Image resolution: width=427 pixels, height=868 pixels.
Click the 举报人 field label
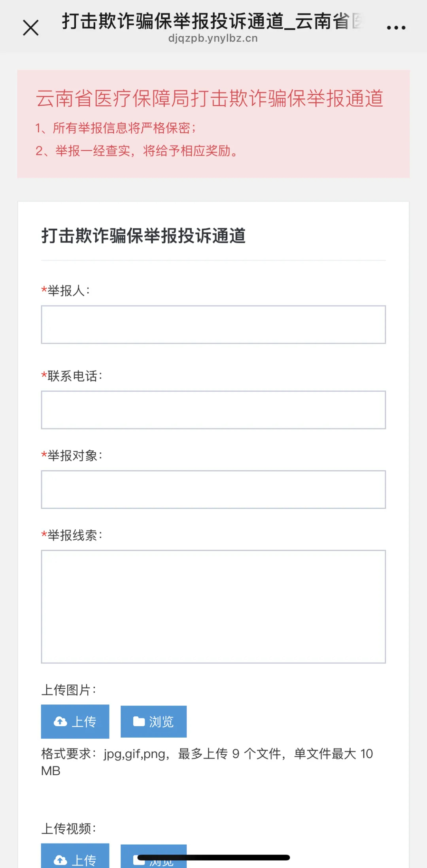[x=66, y=291]
